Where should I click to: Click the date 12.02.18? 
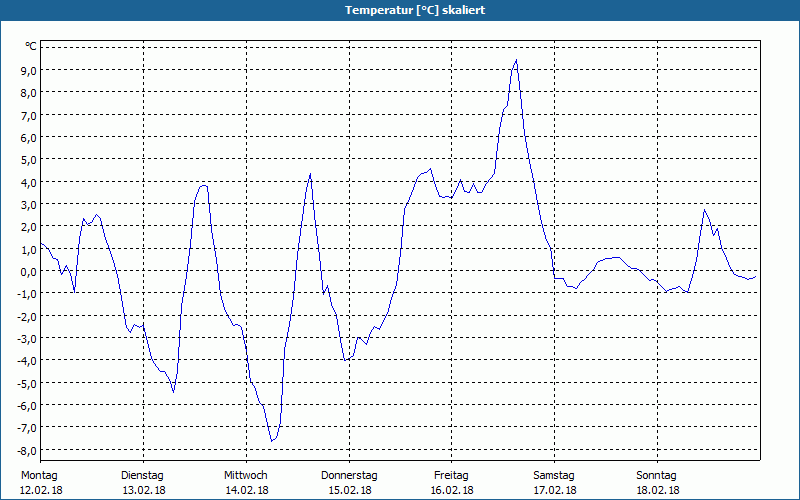[41, 490]
